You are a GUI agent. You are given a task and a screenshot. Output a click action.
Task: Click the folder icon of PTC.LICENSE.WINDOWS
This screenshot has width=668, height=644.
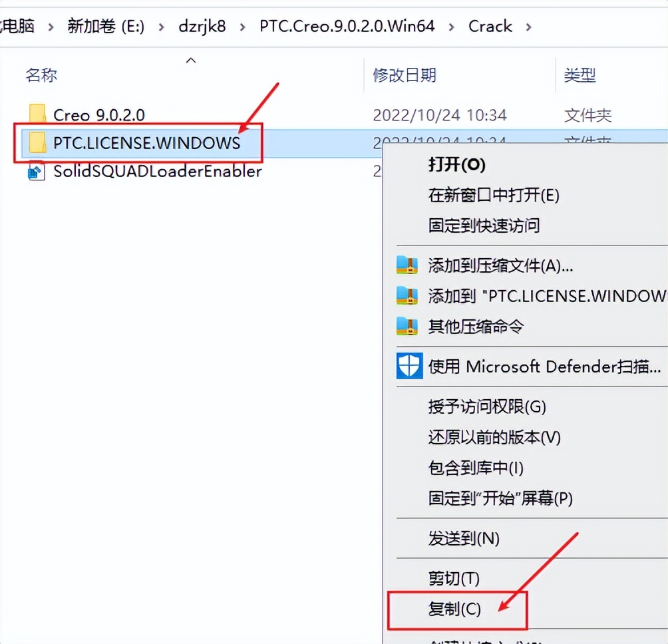click(x=37, y=143)
